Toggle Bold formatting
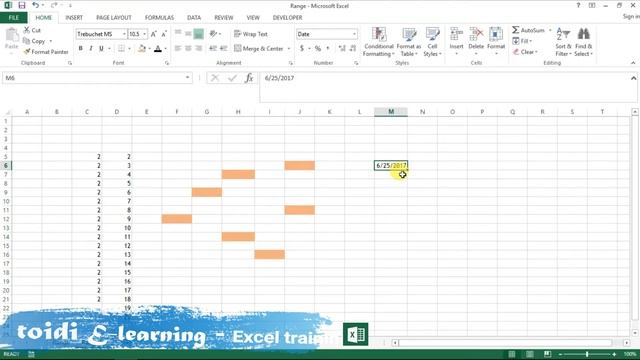Viewport: 640px width, 360px height. (80, 49)
